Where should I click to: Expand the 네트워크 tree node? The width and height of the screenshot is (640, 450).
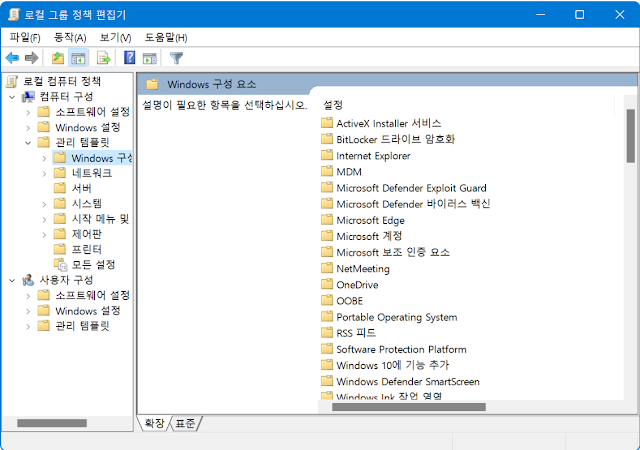tap(44, 174)
